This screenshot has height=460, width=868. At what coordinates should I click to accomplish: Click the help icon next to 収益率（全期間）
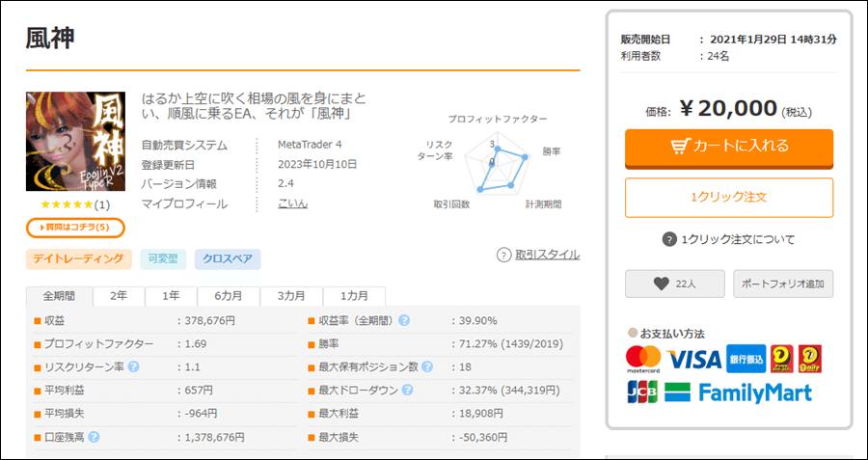point(404,320)
